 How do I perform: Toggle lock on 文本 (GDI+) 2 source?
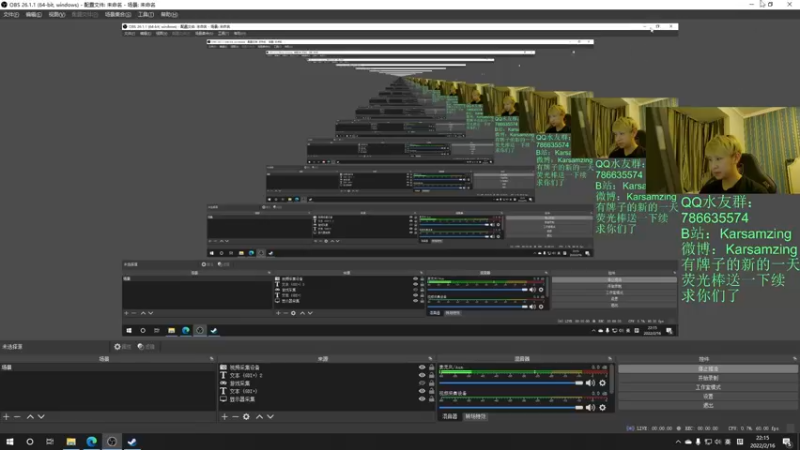[432, 375]
